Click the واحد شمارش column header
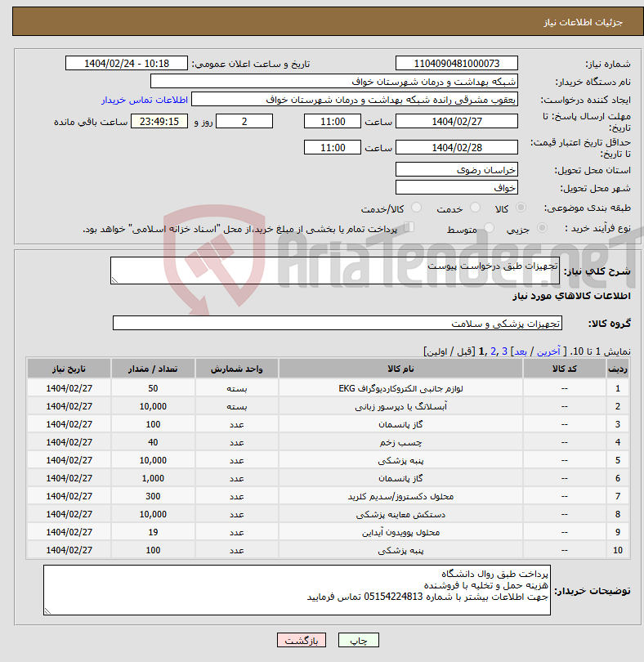The height and width of the screenshot is (662, 644). [236, 369]
